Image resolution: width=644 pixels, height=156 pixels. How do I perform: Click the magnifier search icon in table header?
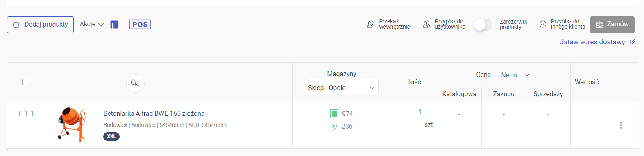135,83
